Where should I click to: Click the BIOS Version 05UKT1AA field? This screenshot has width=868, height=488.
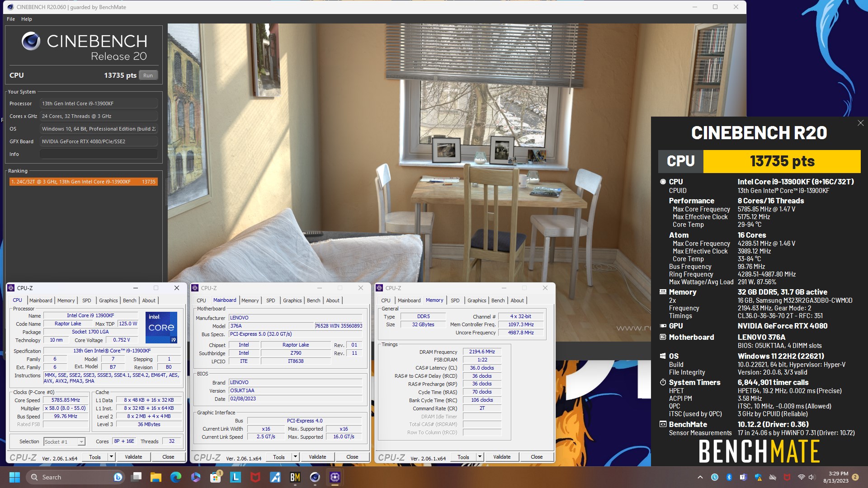296,390
